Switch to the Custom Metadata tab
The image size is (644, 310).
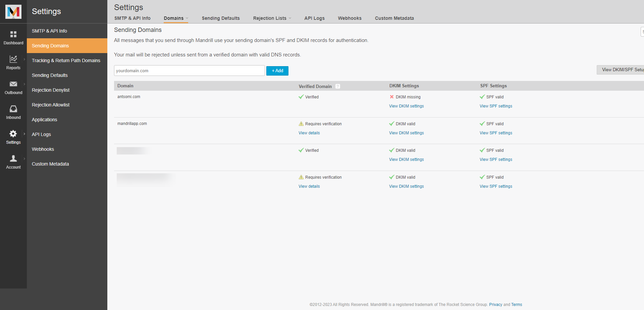coord(394,18)
